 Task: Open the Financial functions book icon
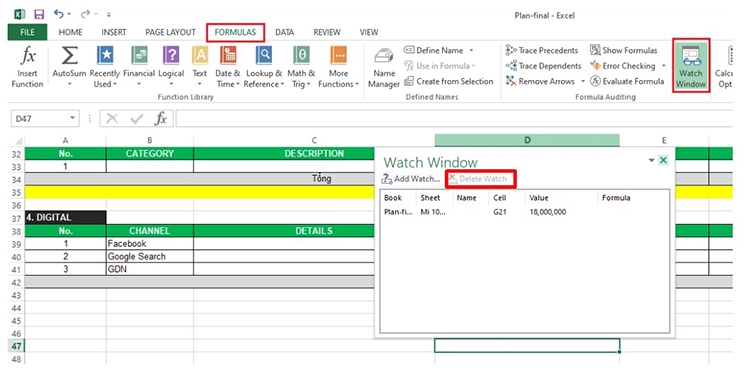(x=139, y=56)
